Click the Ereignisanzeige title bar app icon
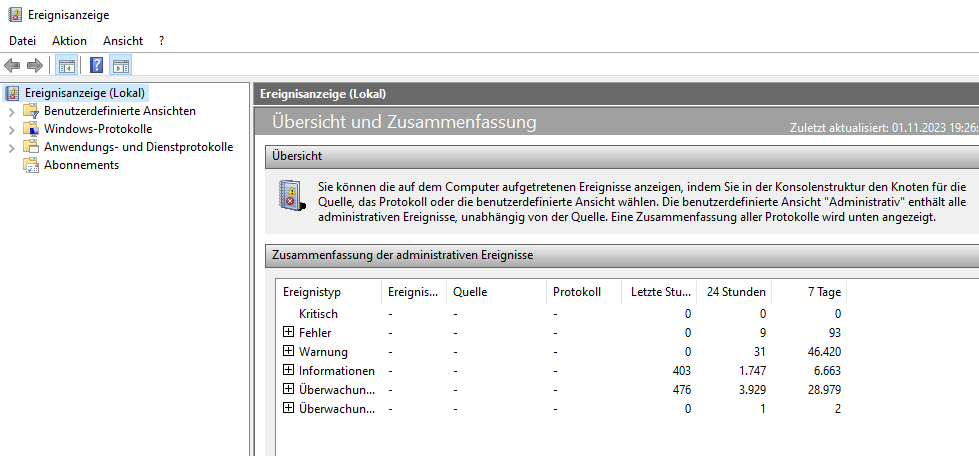 pos(15,14)
